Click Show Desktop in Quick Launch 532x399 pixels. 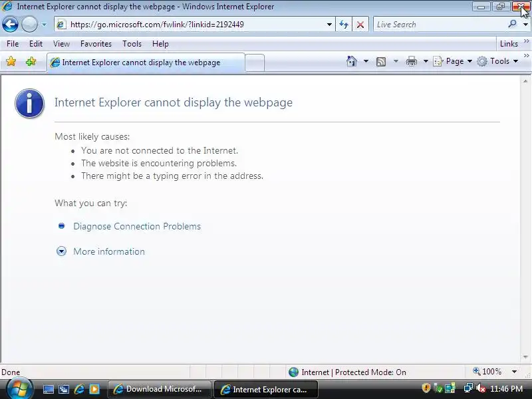click(x=48, y=389)
